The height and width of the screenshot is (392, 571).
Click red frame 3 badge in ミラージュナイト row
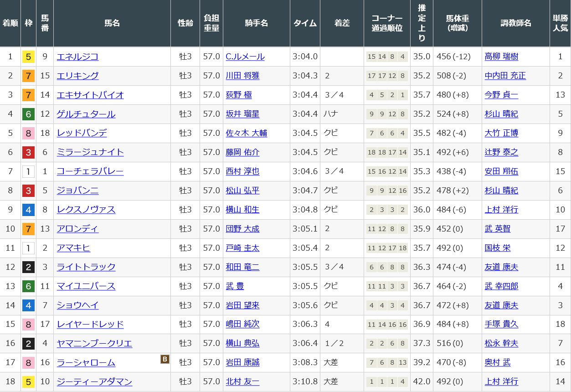28,153
